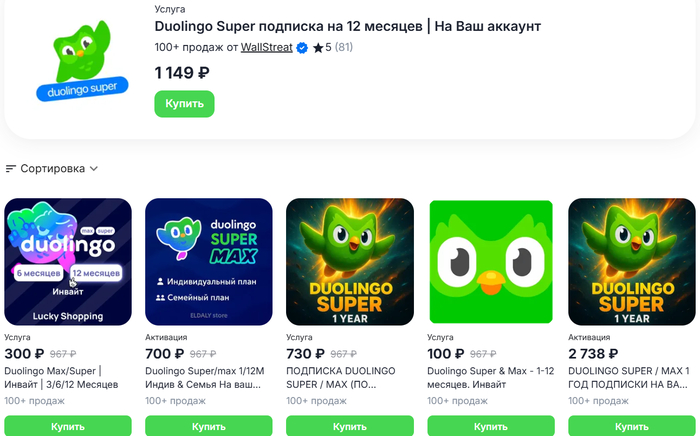Buy the 730 ₽ Duolingo Super subscription
The image size is (700, 436).
pos(349,426)
